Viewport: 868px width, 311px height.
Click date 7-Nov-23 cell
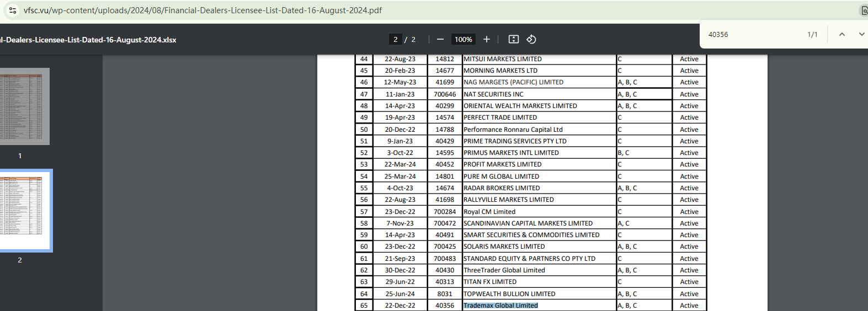[400, 223]
